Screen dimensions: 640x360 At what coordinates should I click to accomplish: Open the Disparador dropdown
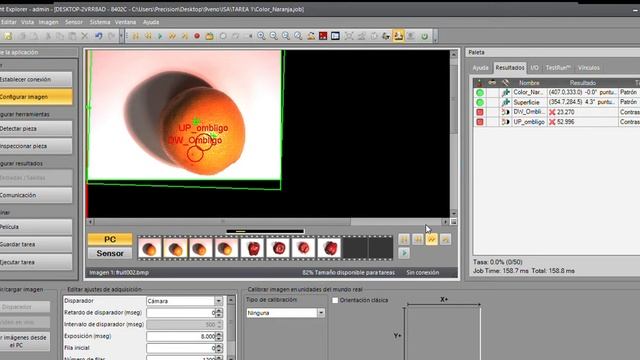tap(219, 301)
